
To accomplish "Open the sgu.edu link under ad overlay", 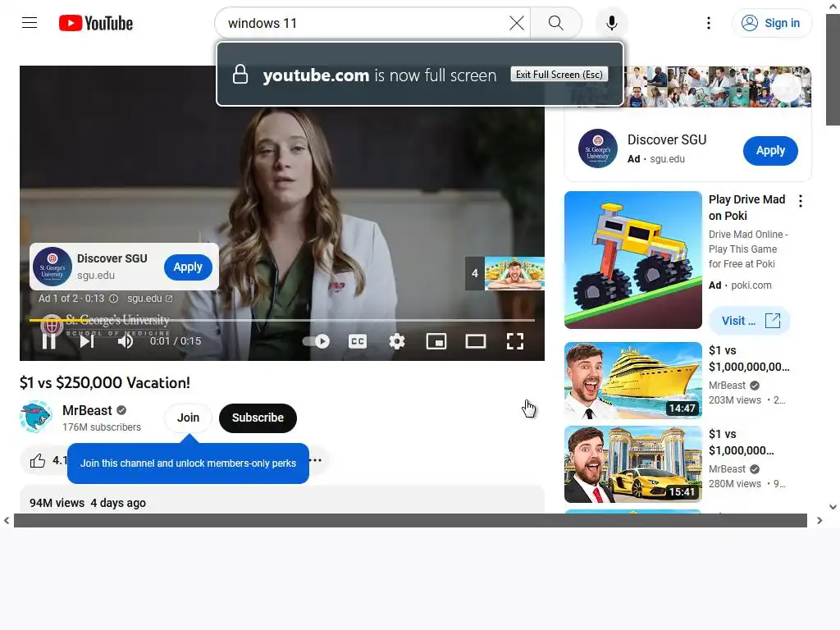I will pyautogui.click(x=149, y=299).
